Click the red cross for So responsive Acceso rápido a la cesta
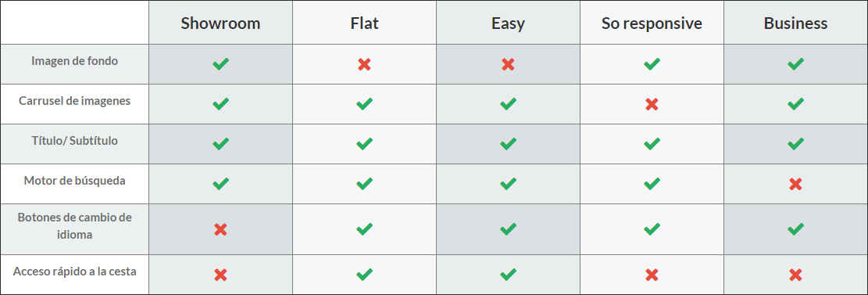Viewport: 868px width, 295px height. point(652,275)
